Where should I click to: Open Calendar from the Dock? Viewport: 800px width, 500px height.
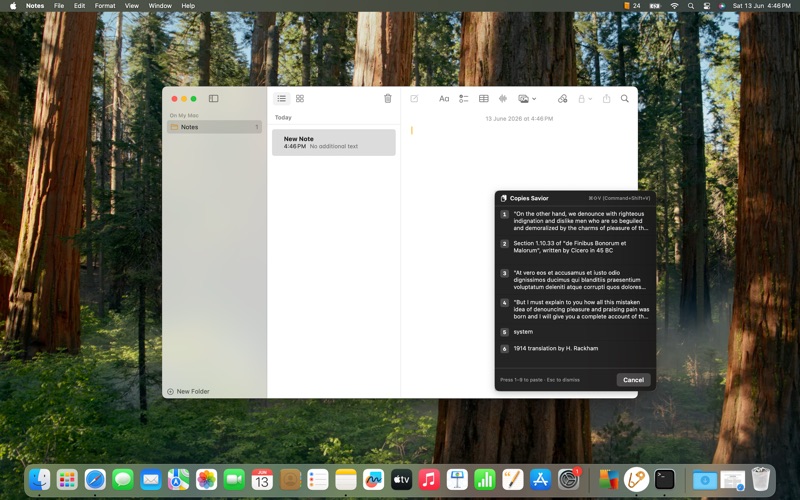262,480
